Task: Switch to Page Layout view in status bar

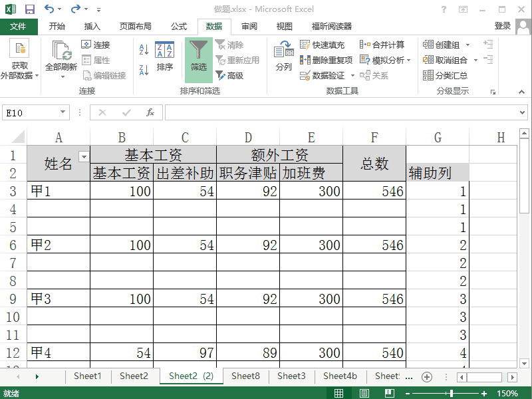Action: tap(364, 392)
